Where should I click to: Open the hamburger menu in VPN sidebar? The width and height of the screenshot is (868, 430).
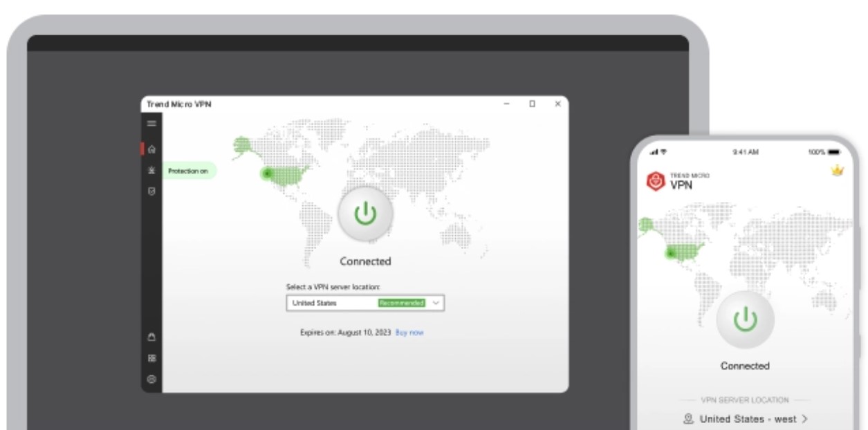click(151, 123)
